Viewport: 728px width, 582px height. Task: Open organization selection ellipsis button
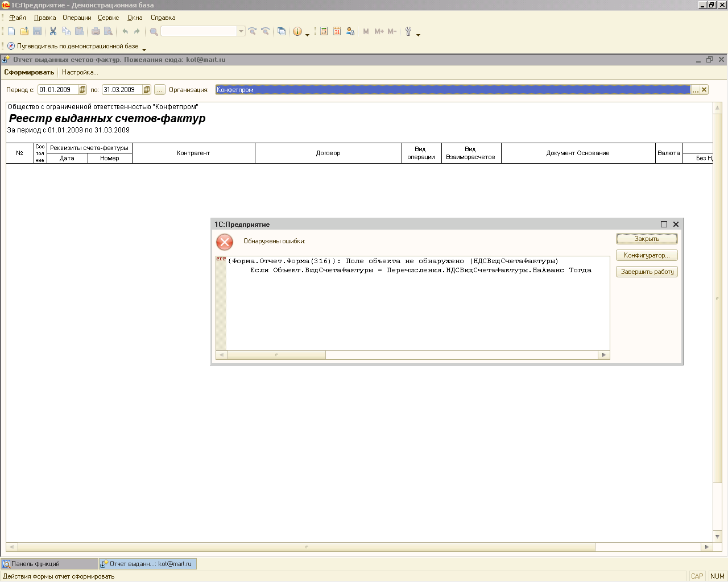pyautogui.click(x=695, y=90)
